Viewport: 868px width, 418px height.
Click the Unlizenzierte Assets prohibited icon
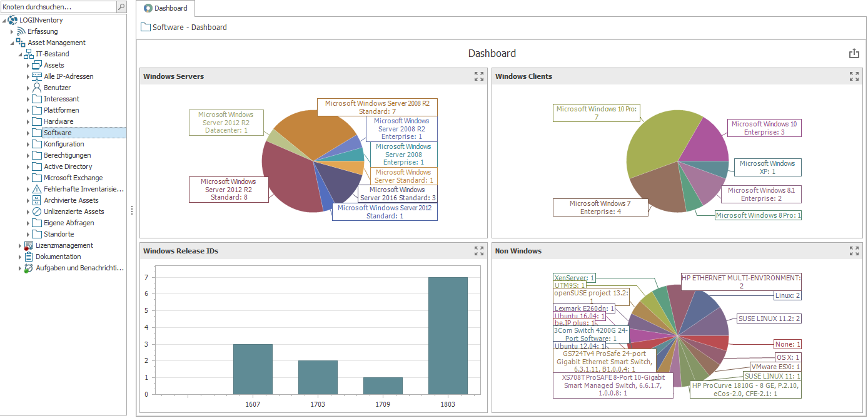[x=37, y=212]
